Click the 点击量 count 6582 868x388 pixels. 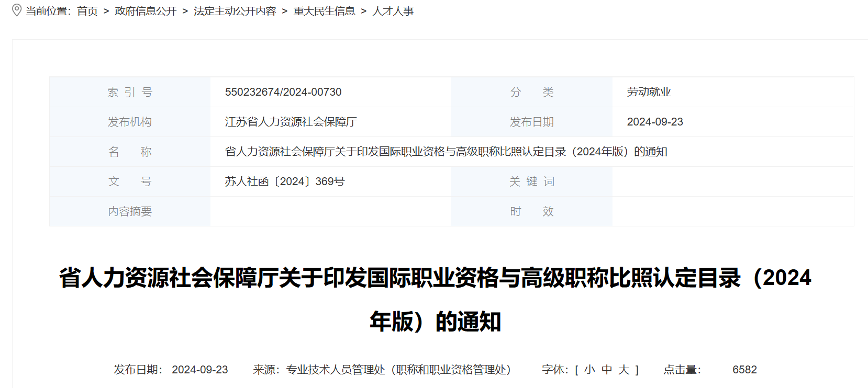click(744, 370)
